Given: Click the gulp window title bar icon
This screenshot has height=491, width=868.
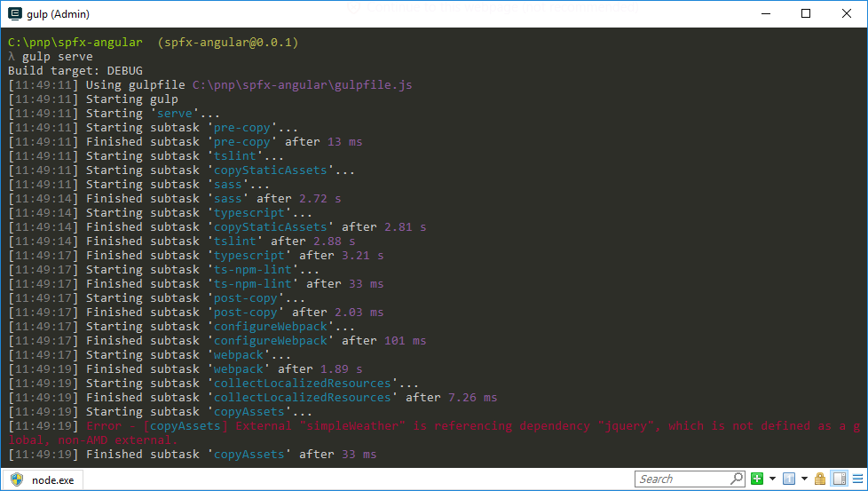Looking at the screenshot, I should (15, 14).
